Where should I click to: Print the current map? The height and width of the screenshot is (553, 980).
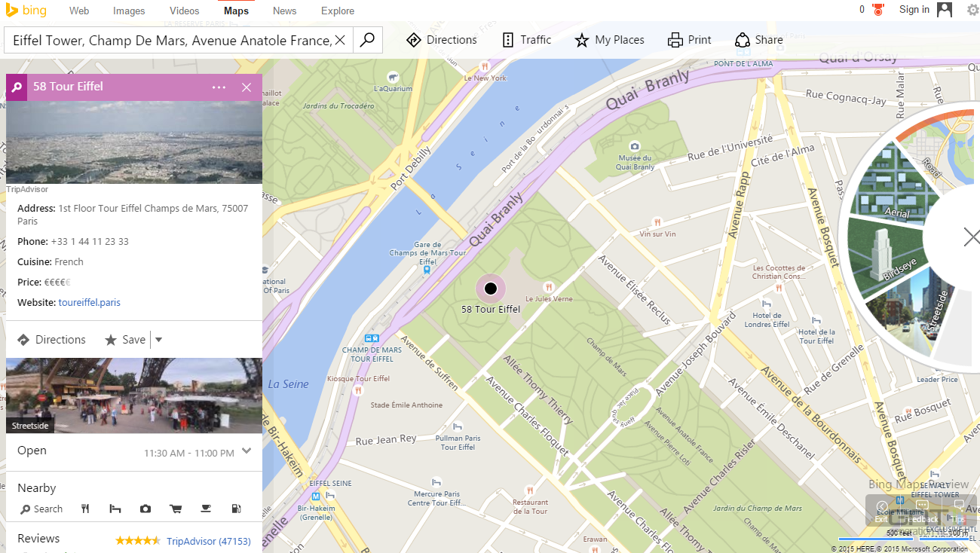coord(690,40)
